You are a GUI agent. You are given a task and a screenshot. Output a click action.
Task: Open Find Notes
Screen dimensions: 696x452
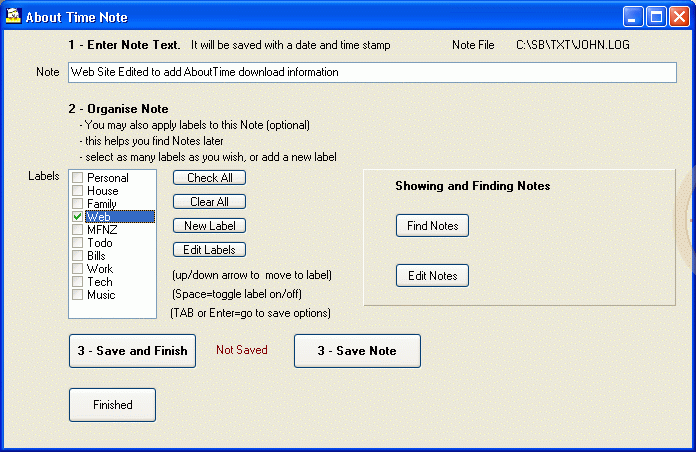(x=432, y=226)
